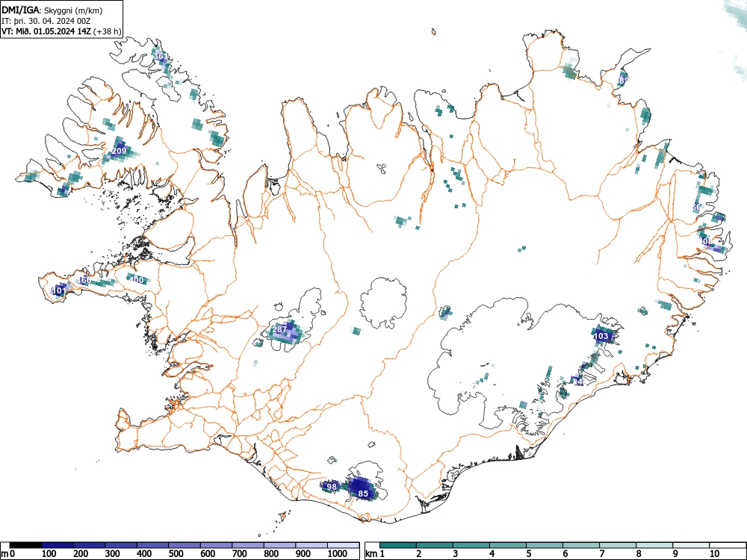Image resolution: width=747 pixels, height=560 pixels.
Task: Select the 500–600 m purple legend swatch
Action: coord(217,545)
